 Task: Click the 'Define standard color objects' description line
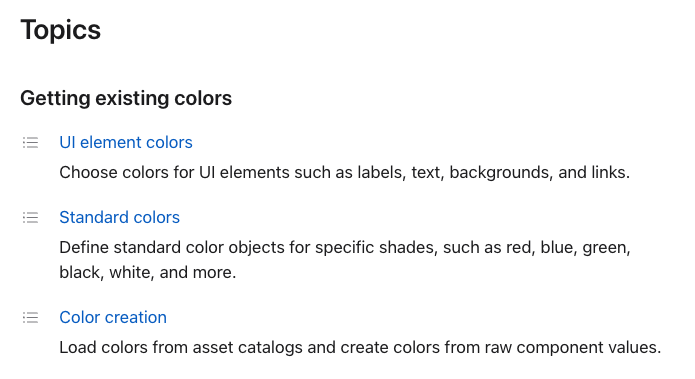tap(345, 247)
